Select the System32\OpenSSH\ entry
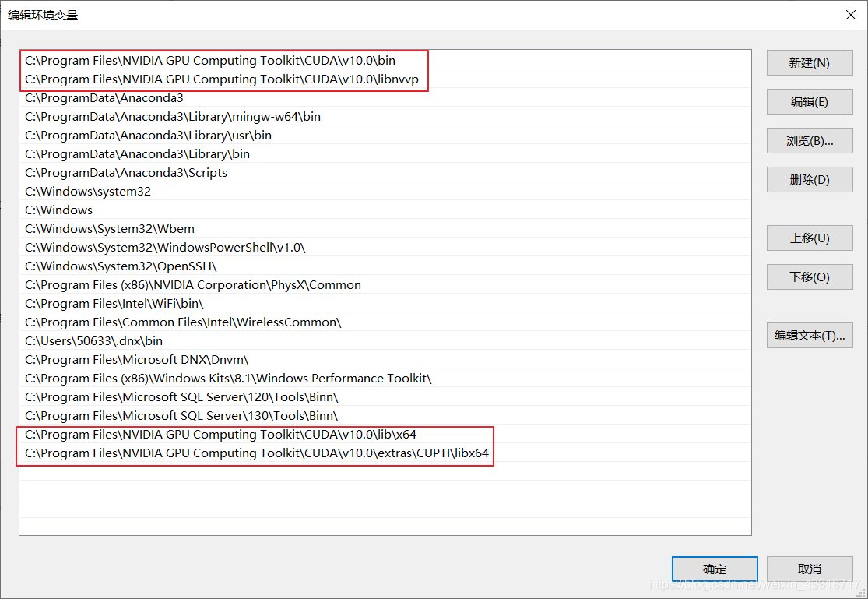 click(x=385, y=266)
